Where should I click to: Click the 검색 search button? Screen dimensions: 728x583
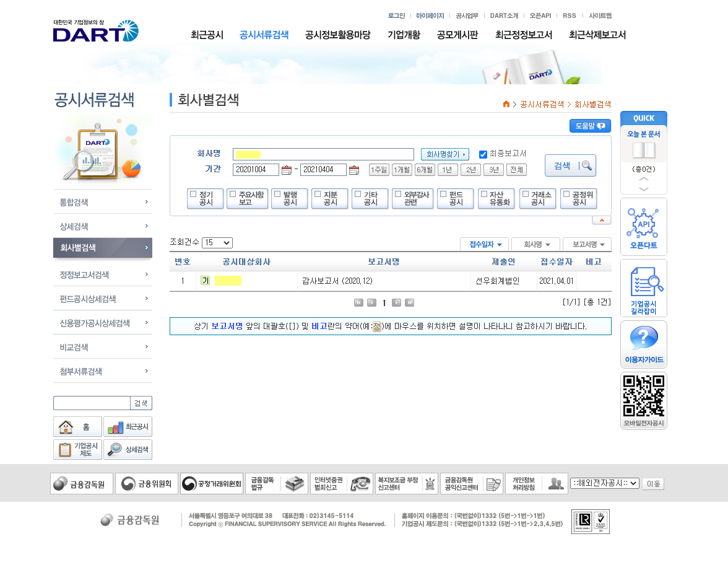point(570,165)
